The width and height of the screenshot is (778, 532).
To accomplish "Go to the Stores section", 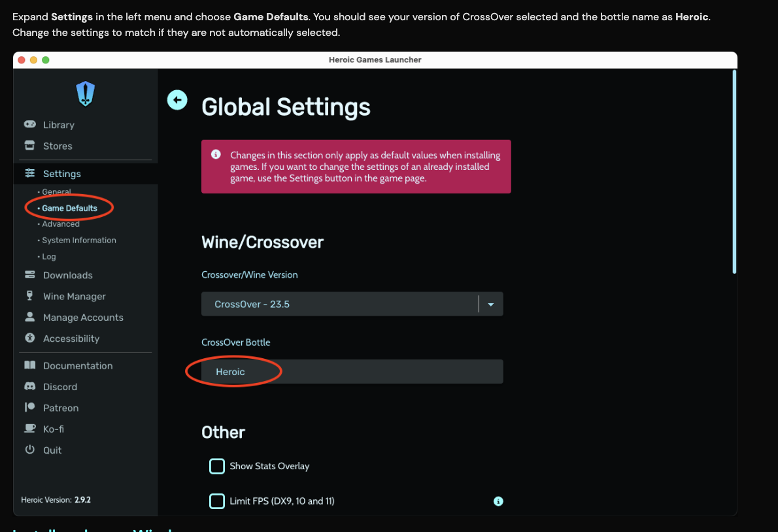I will point(58,146).
